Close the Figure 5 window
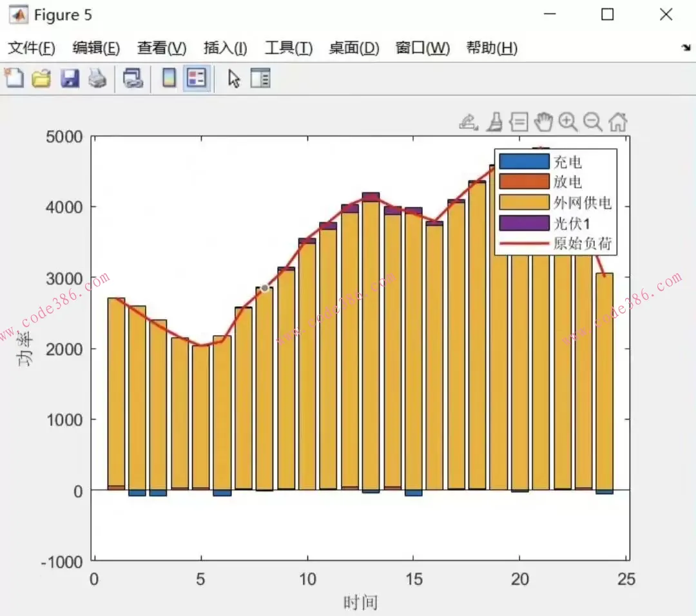The width and height of the screenshot is (696, 616). pyautogui.click(x=666, y=15)
